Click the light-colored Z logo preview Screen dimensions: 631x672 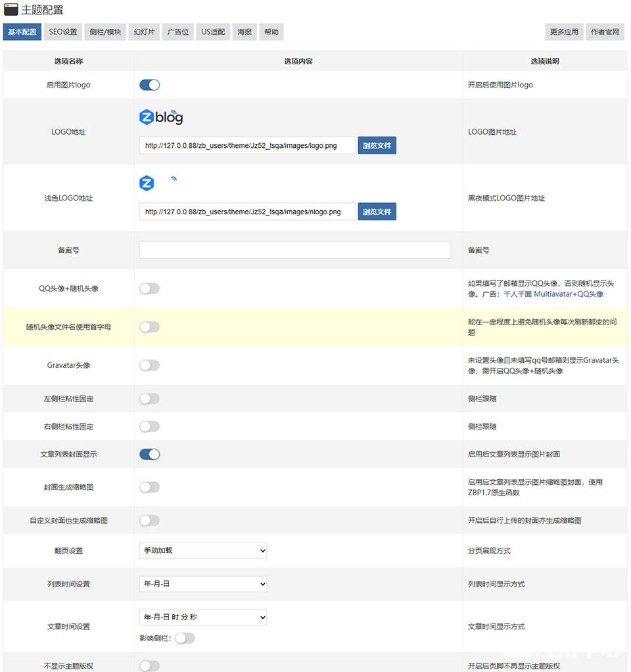(147, 183)
